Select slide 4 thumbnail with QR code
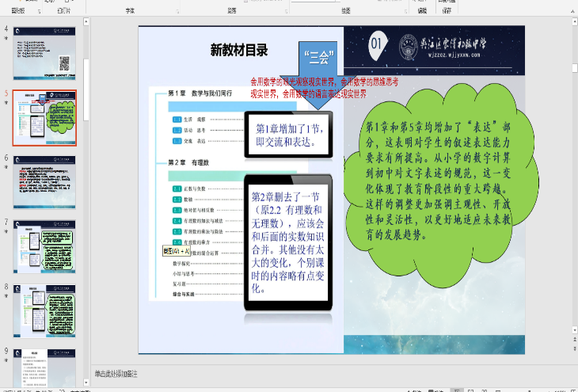The image size is (578, 392). coord(45,52)
